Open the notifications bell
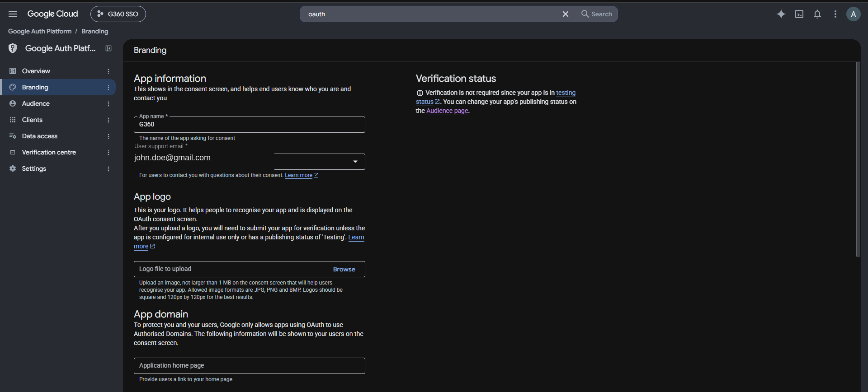This screenshot has height=392, width=868. click(x=817, y=14)
